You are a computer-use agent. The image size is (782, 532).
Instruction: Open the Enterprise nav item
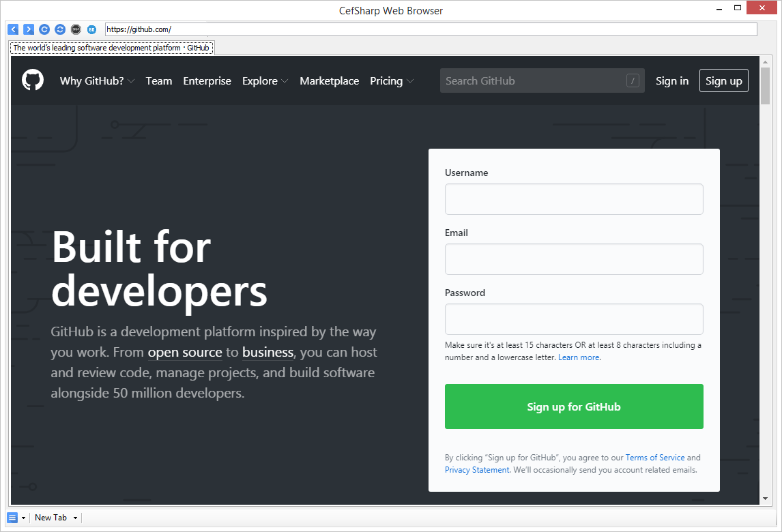point(207,80)
